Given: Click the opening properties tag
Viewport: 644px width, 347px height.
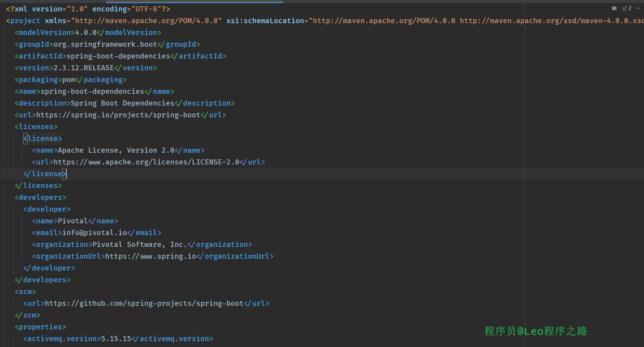Looking at the screenshot, I should (40, 327).
